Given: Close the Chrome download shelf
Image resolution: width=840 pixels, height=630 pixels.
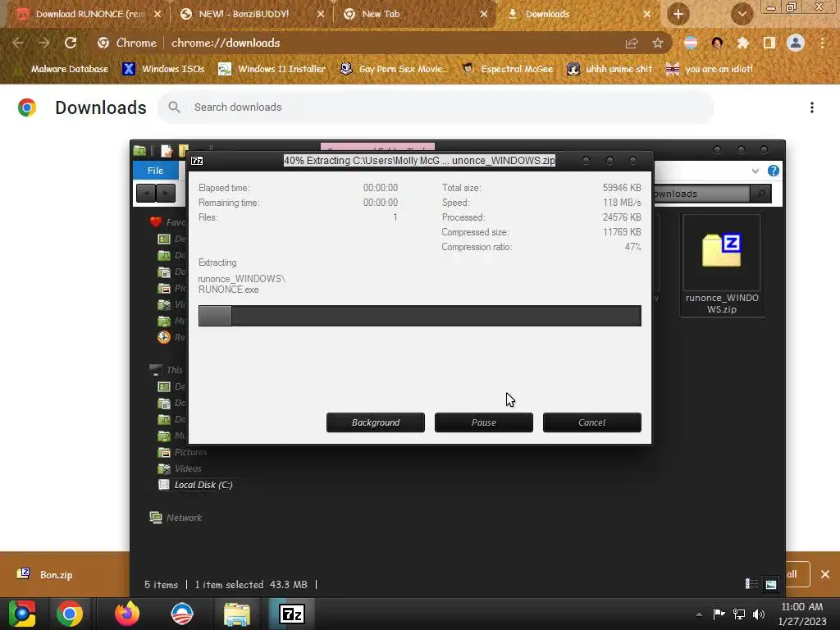Looking at the screenshot, I should click(x=825, y=574).
